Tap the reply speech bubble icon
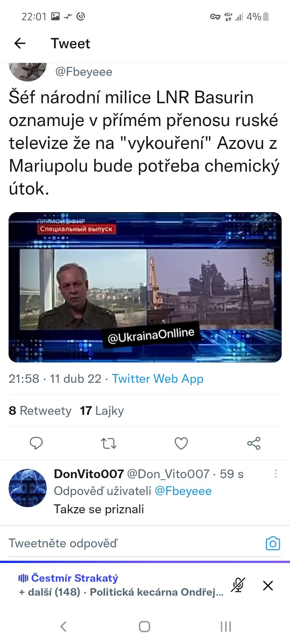Viewport: 290px width, 644px height. click(36, 443)
